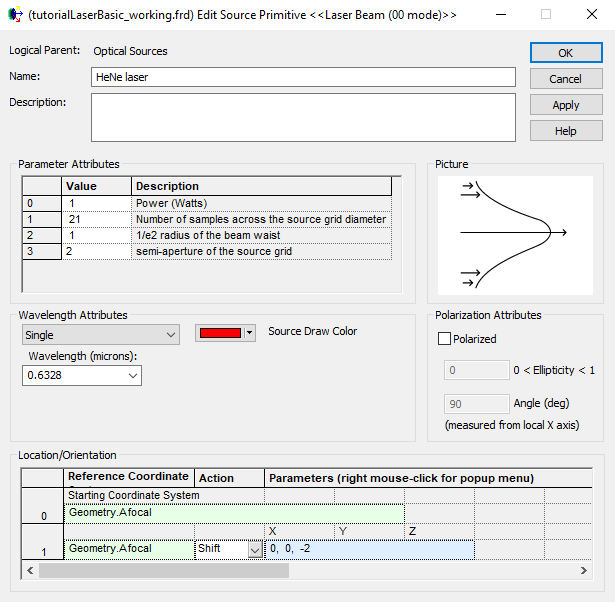This screenshot has width=615, height=602.
Task: Open the Shift action dropdown
Action: (254, 549)
